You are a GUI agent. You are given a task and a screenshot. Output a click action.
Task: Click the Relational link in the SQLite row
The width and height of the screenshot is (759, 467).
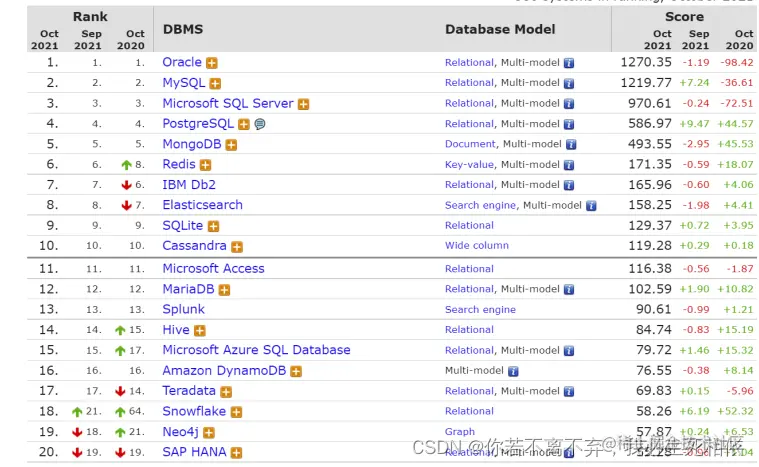coord(469,226)
